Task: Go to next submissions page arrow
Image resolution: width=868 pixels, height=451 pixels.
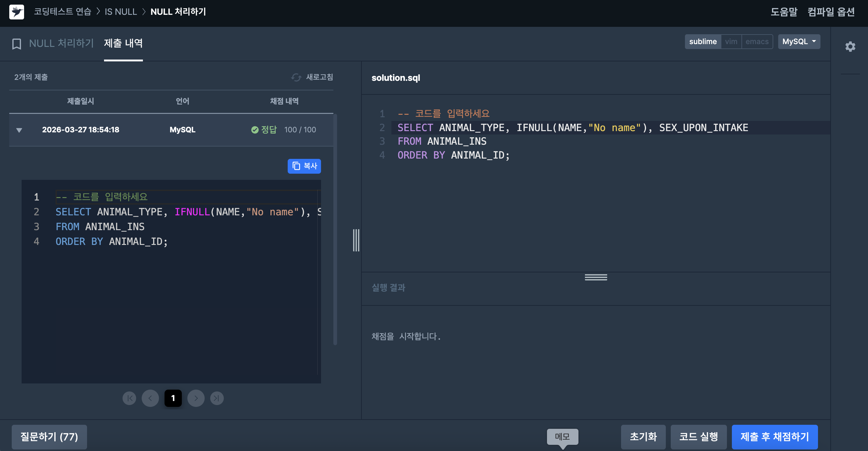Action: 196,398
